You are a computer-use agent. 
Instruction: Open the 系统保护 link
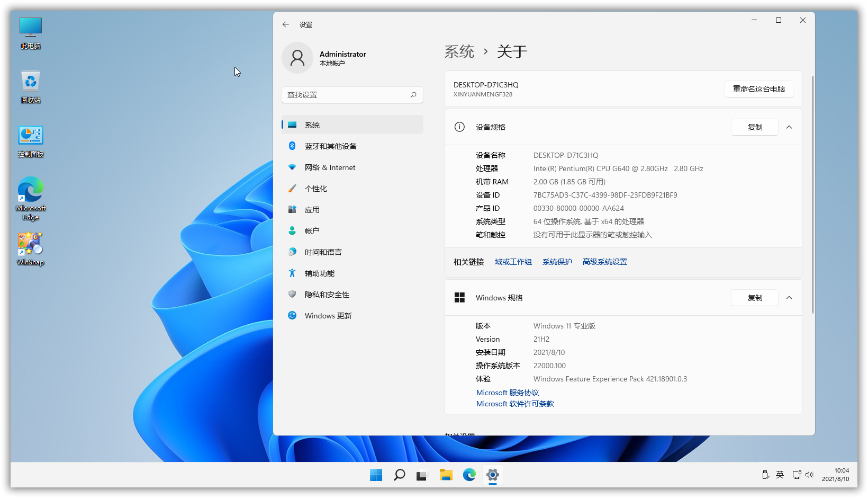point(557,262)
